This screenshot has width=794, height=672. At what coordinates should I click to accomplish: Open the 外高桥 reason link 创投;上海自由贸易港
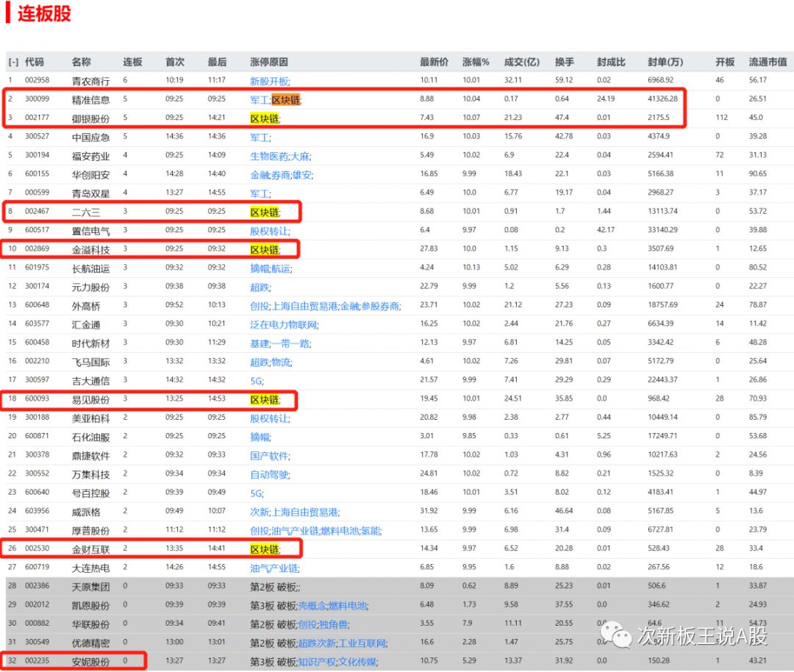point(293,306)
